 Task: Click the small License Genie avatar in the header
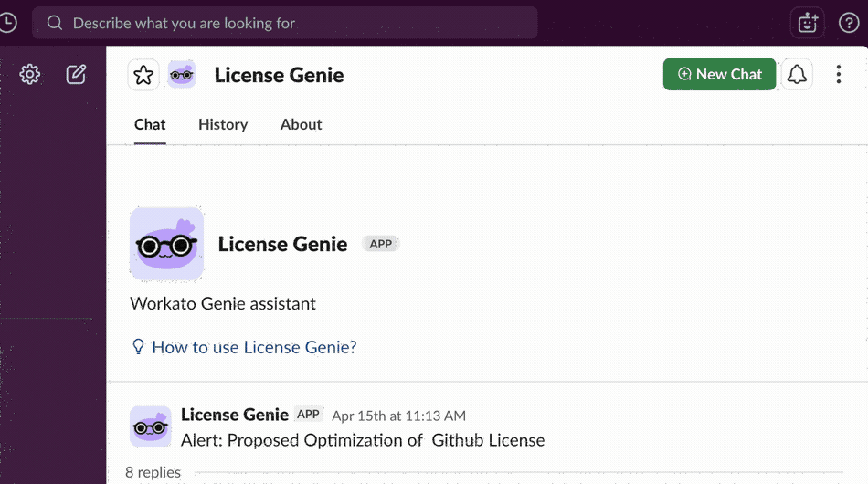click(182, 75)
